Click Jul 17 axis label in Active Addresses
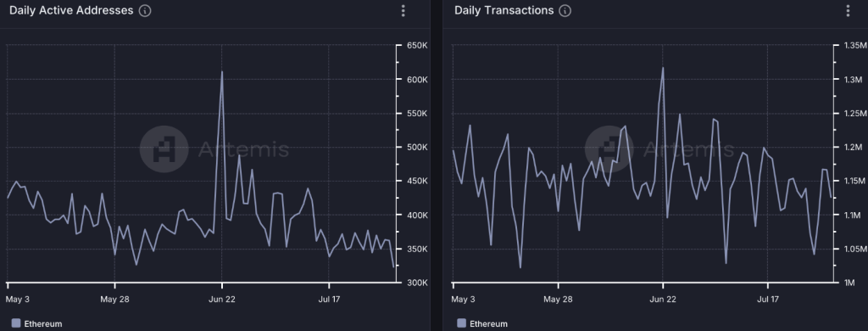This screenshot has height=331, width=868. click(329, 300)
